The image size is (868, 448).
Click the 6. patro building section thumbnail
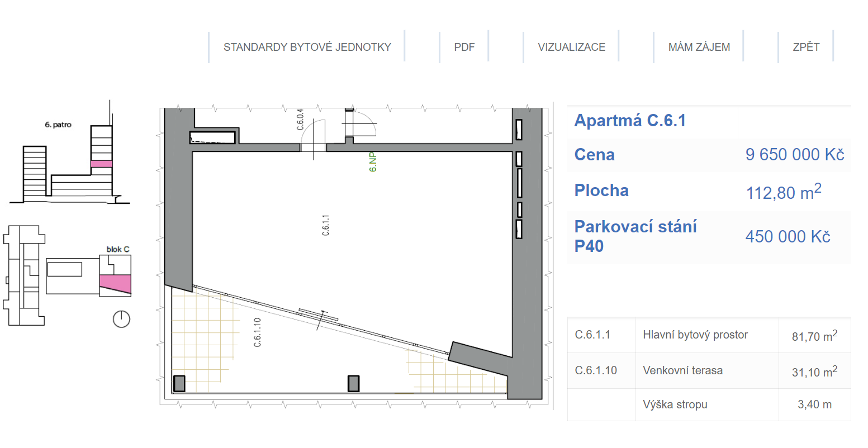click(x=70, y=162)
